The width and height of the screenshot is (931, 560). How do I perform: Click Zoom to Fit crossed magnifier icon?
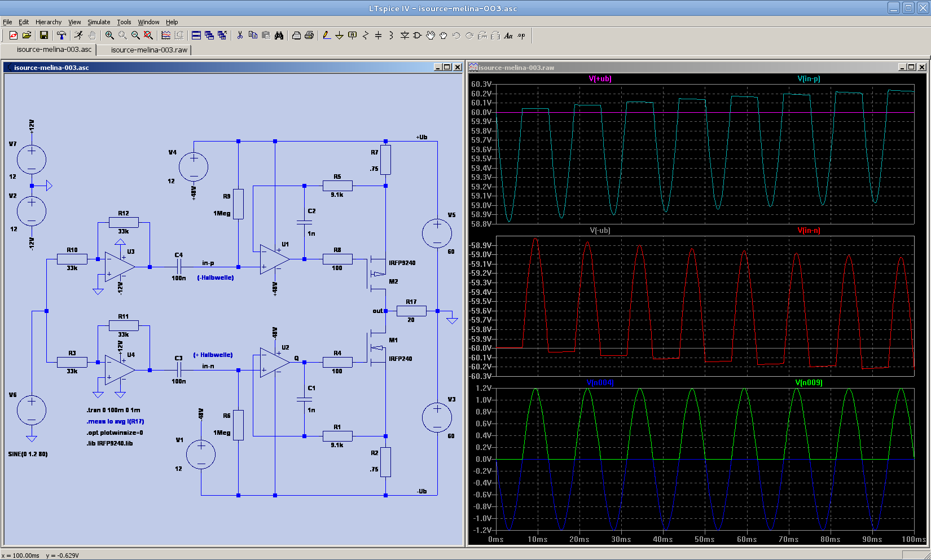click(x=148, y=36)
